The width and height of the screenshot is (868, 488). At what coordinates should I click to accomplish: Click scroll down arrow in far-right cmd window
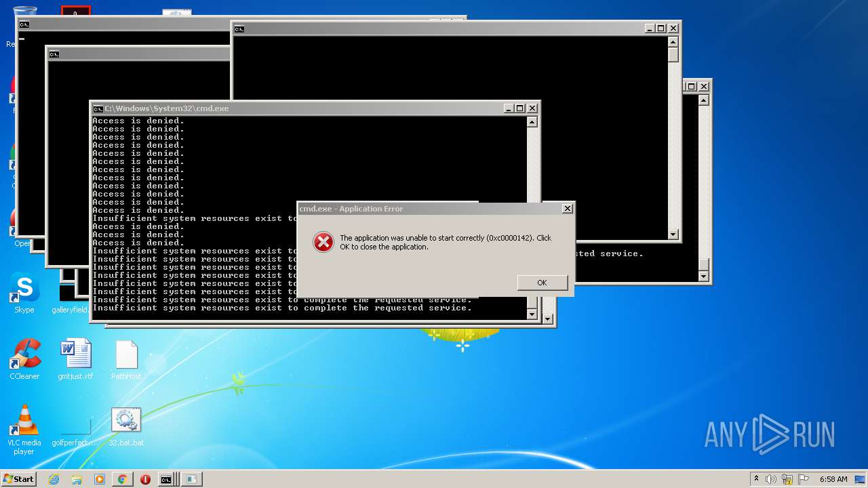pyautogui.click(x=703, y=276)
